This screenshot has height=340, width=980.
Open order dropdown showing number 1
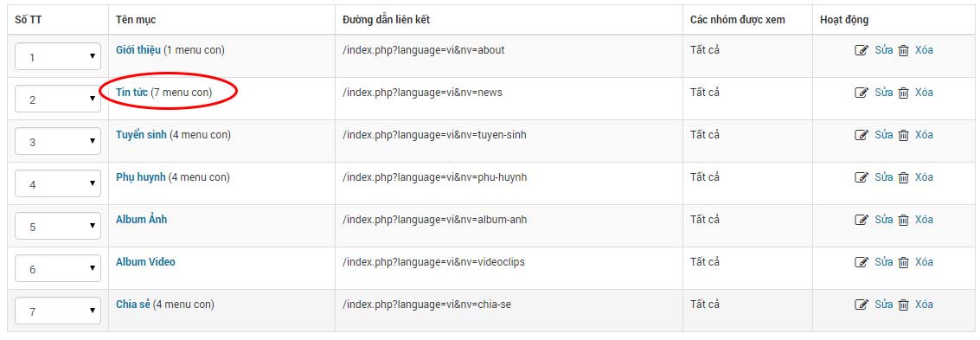pos(57,56)
